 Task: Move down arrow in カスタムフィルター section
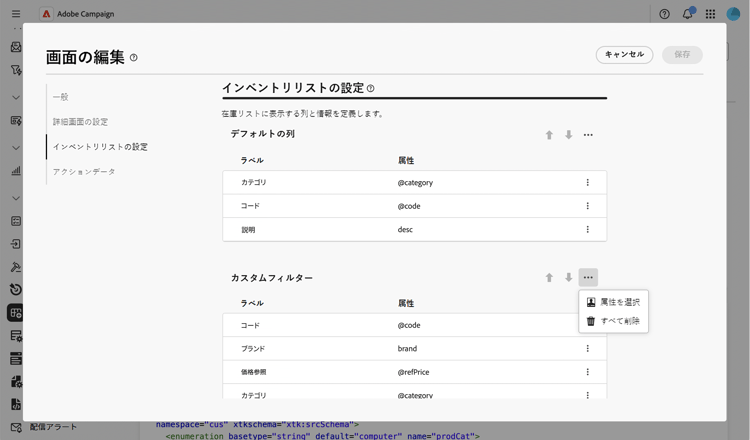click(568, 277)
